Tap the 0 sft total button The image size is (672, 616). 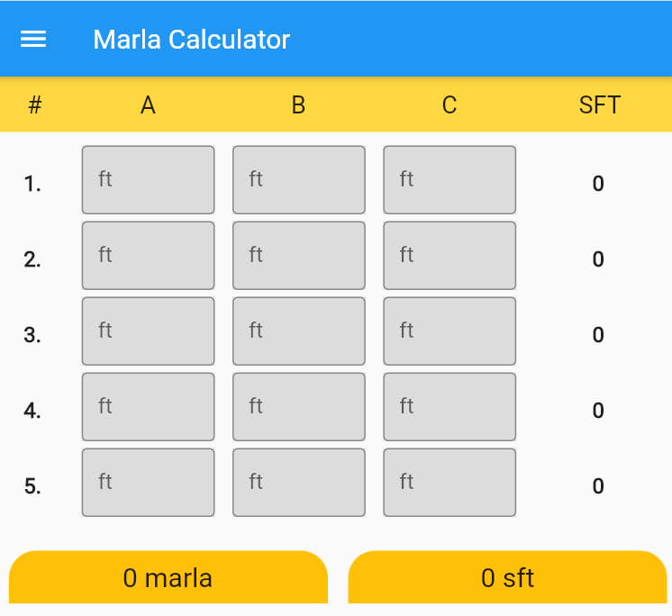click(507, 577)
